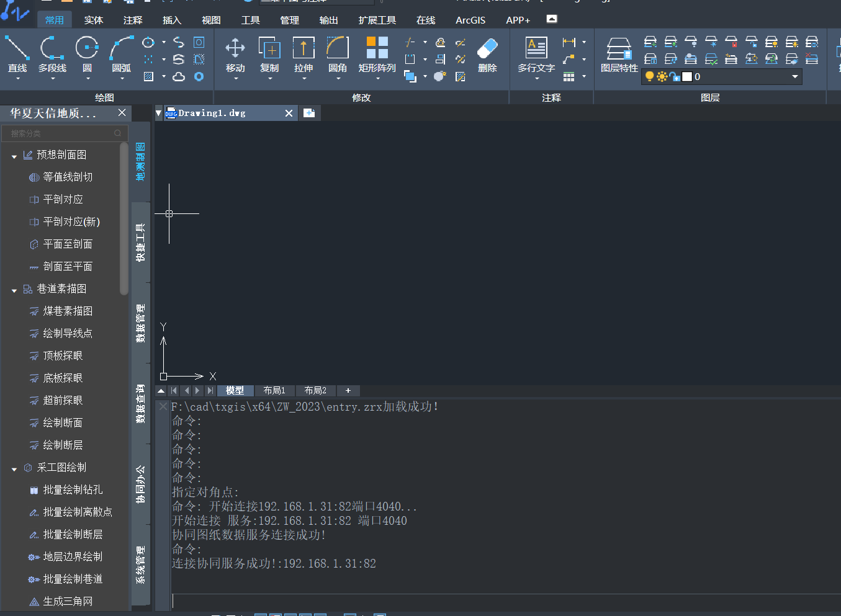Open the layer name dropdown list

(795, 76)
